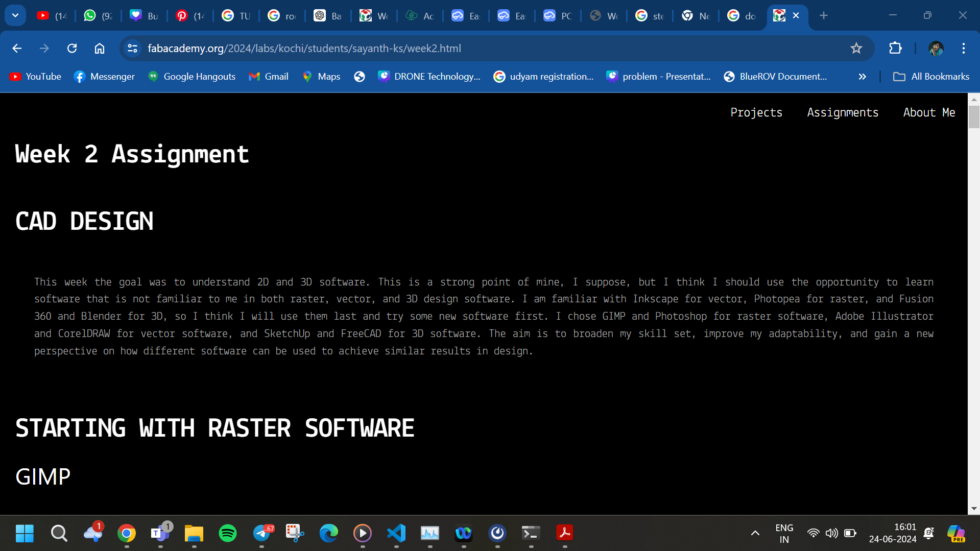Open the udyam registration bookmark

point(544,77)
